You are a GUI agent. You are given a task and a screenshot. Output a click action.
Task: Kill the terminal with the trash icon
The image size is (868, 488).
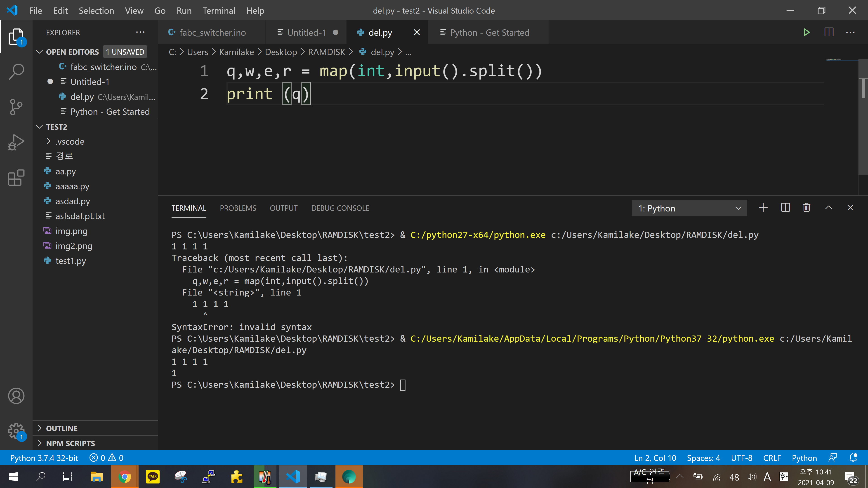click(806, 208)
